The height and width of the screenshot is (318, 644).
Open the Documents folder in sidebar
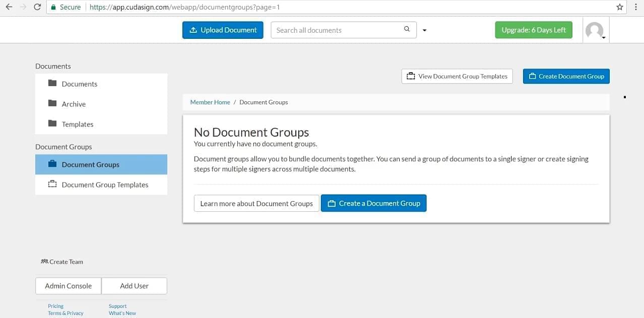point(79,84)
